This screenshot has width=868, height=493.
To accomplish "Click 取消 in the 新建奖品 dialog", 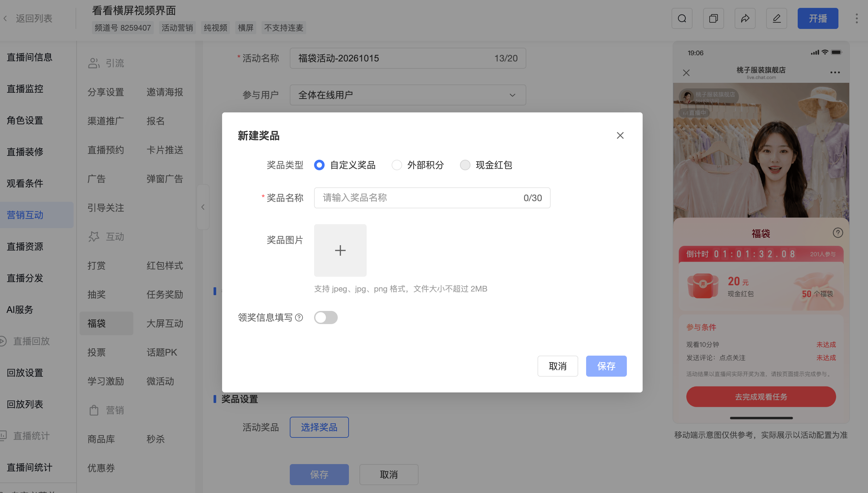I will pos(558,366).
